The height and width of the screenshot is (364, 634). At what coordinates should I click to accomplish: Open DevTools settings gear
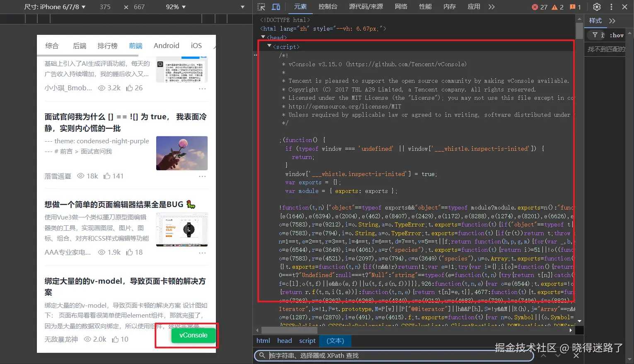pyautogui.click(x=597, y=7)
